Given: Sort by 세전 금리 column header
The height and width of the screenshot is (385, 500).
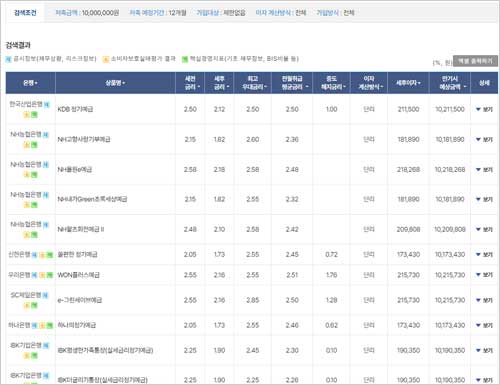Looking at the screenshot, I should [x=190, y=83].
